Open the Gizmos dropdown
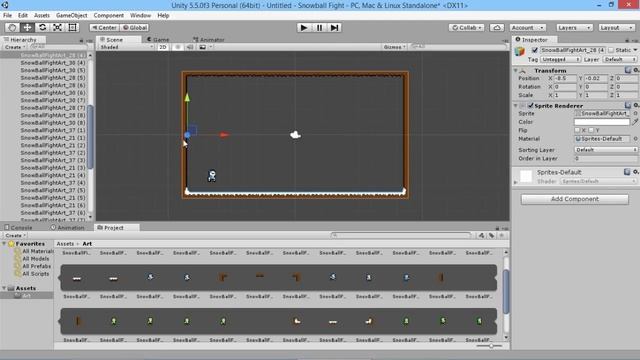Screen dimensions: 640x360 tap(394, 47)
